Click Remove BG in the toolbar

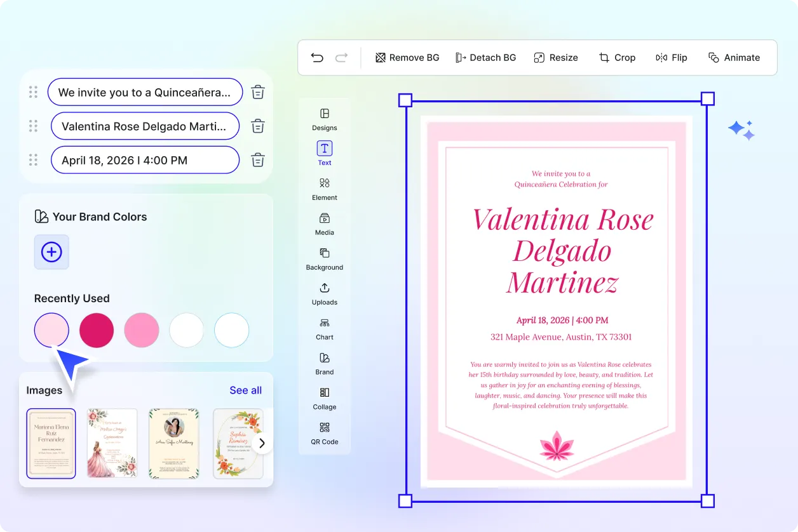(x=407, y=57)
